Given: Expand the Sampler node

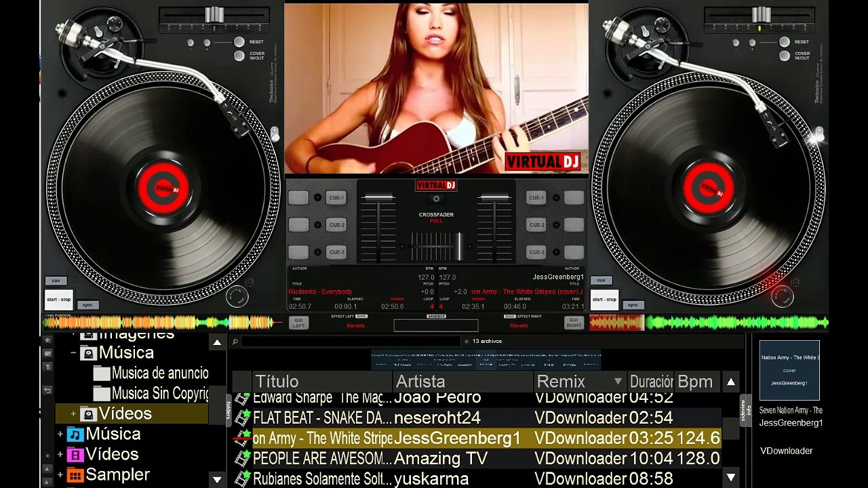Looking at the screenshot, I should (60, 475).
